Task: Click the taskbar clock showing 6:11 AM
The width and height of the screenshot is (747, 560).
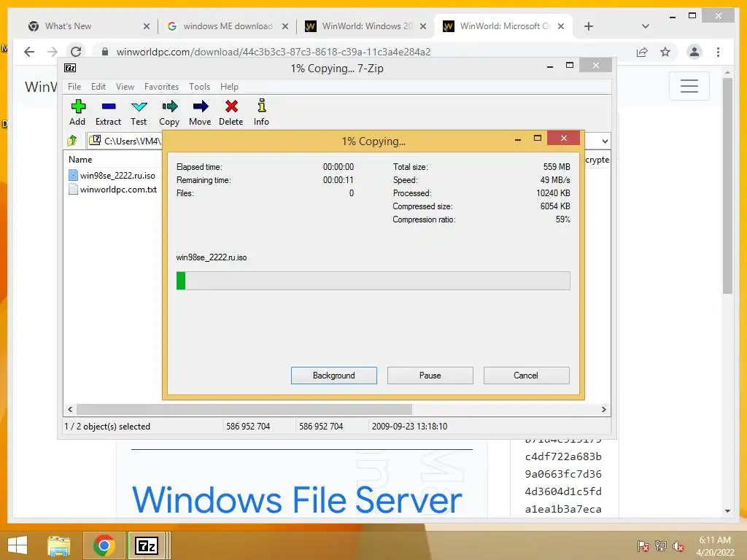Action: [715, 546]
